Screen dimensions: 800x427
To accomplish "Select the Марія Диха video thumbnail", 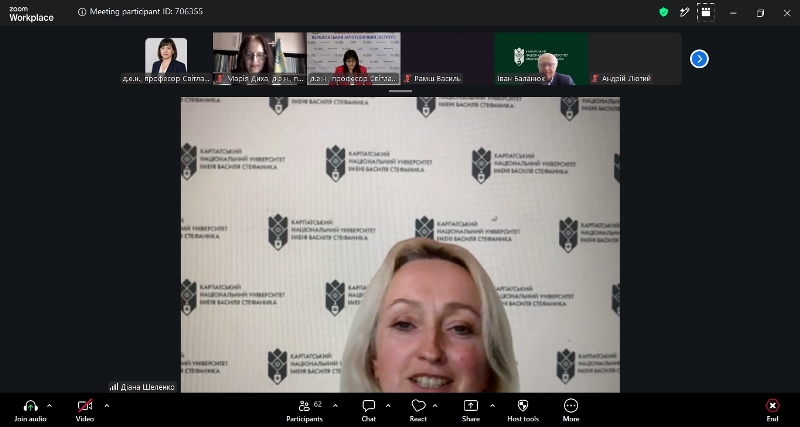I will pyautogui.click(x=260, y=58).
